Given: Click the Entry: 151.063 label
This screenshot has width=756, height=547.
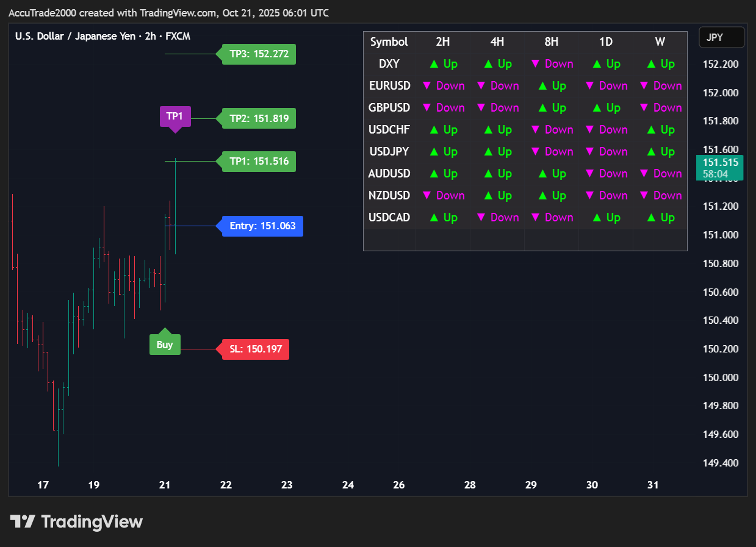Looking at the screenshot, I should pyautogui.click(x=262, y=226).
